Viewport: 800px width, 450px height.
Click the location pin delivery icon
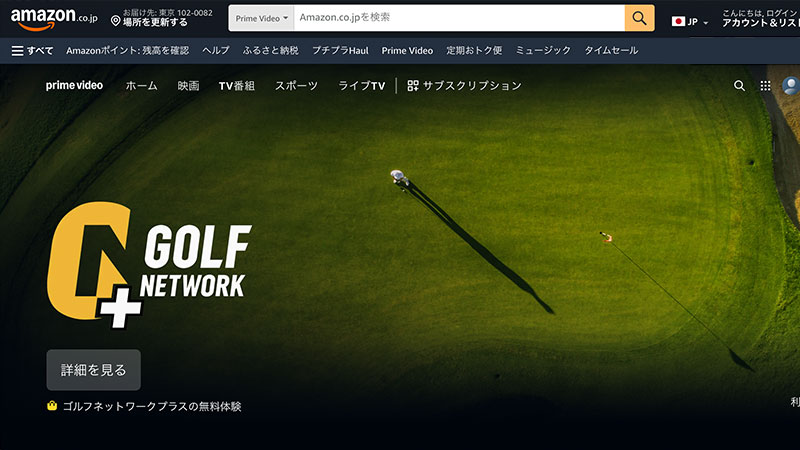point(116,21)
